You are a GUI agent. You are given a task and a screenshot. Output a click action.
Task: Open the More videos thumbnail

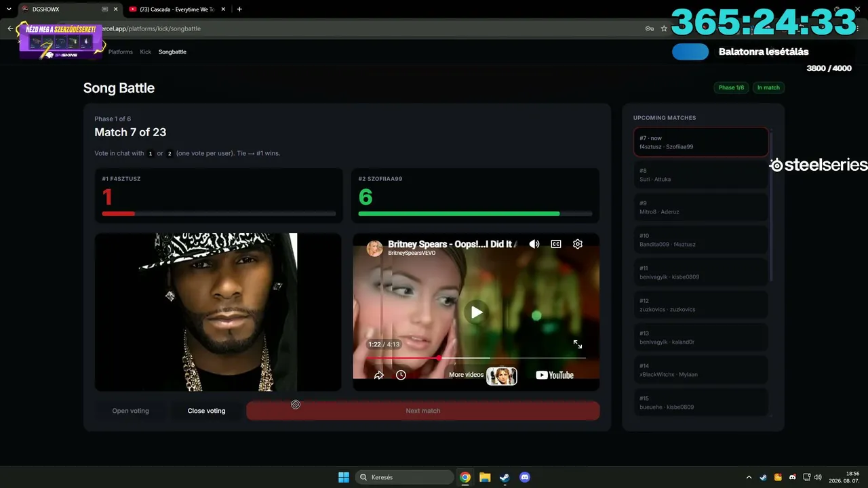502,375
